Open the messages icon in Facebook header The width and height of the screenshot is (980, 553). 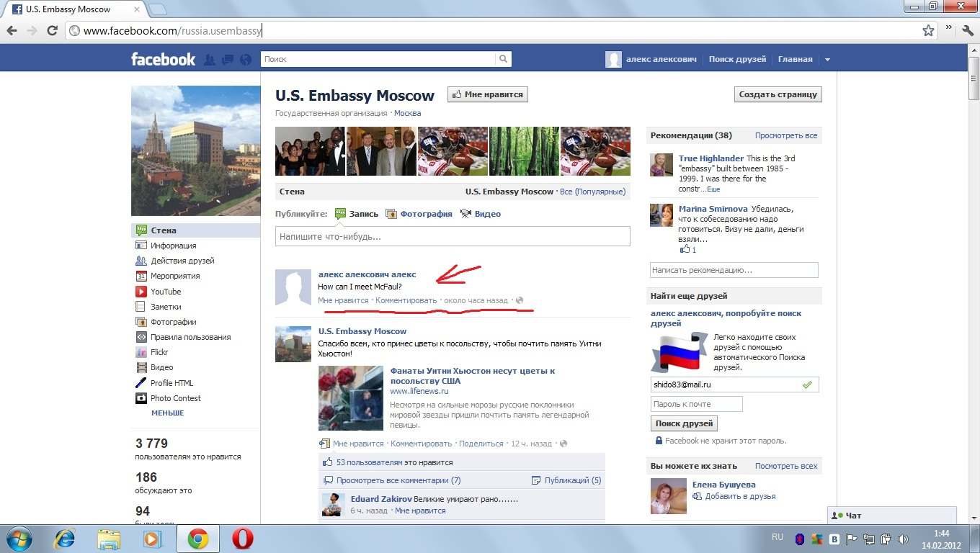228,60
